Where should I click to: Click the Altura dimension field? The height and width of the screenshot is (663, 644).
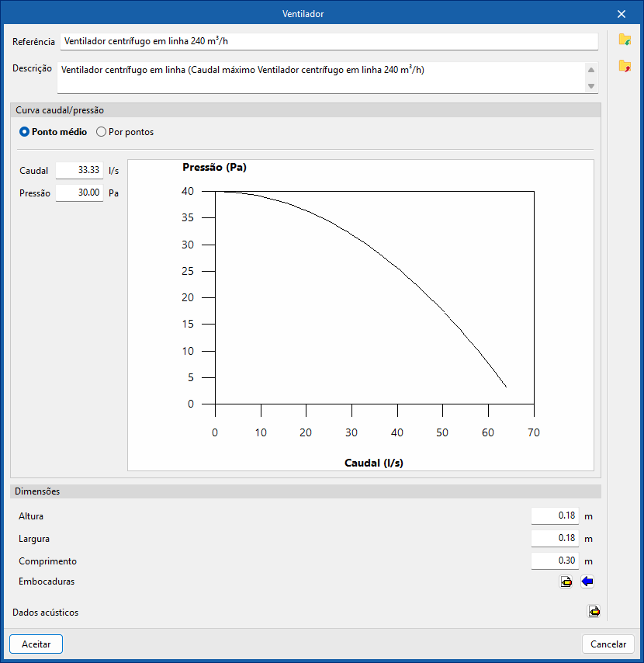[x=555, y=515]
